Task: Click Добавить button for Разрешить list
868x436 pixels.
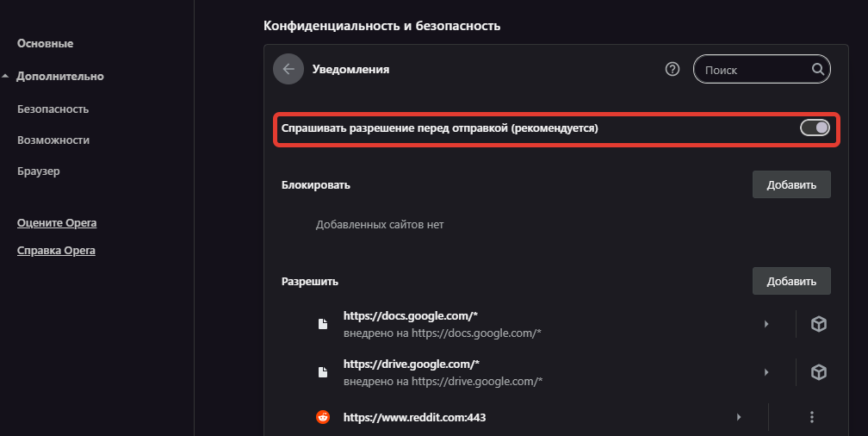Action: 791,281
